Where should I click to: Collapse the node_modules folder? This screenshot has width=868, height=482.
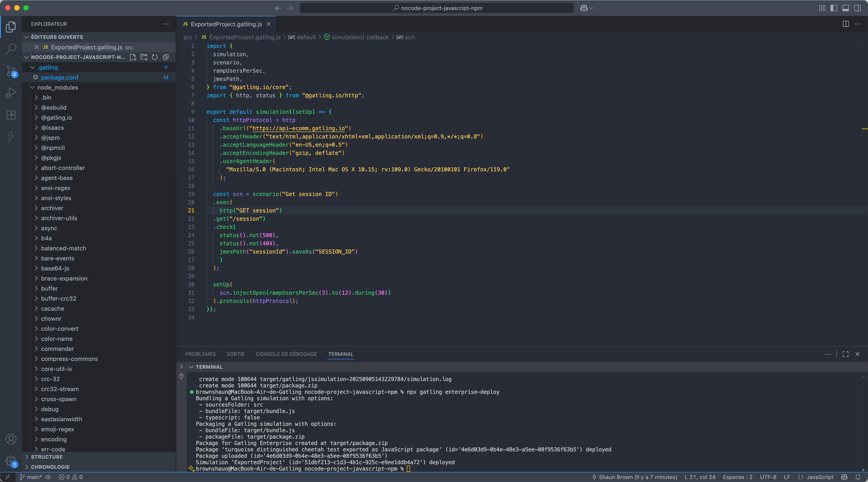99,87
